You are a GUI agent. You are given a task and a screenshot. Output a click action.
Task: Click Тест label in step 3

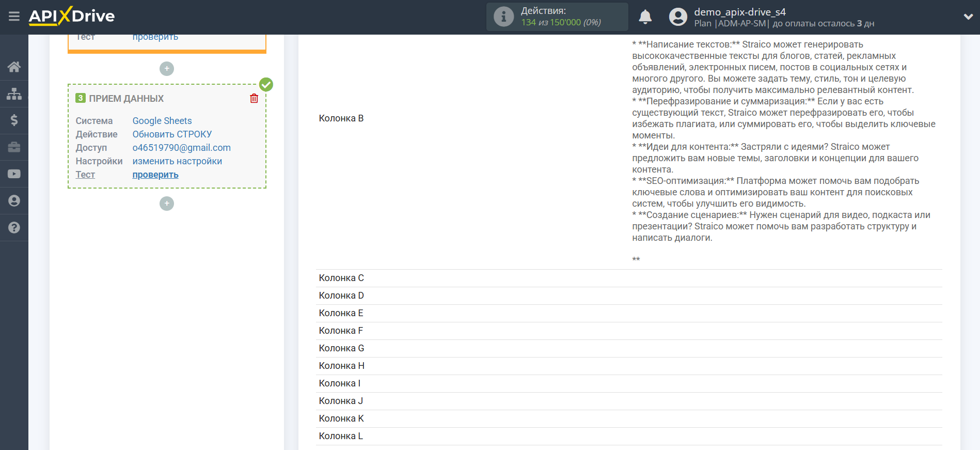pyautogui.click(x=85, y=175)
